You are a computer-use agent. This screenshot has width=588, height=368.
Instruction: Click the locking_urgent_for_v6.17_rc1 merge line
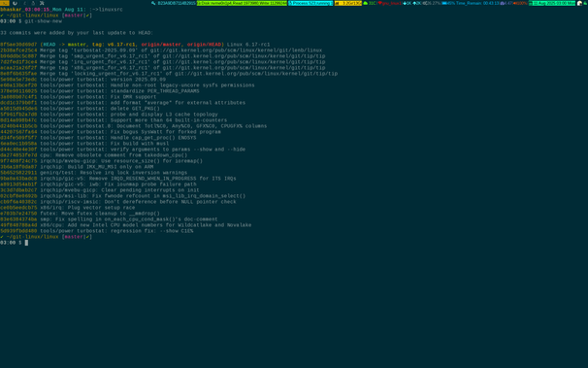click(169, 74)
